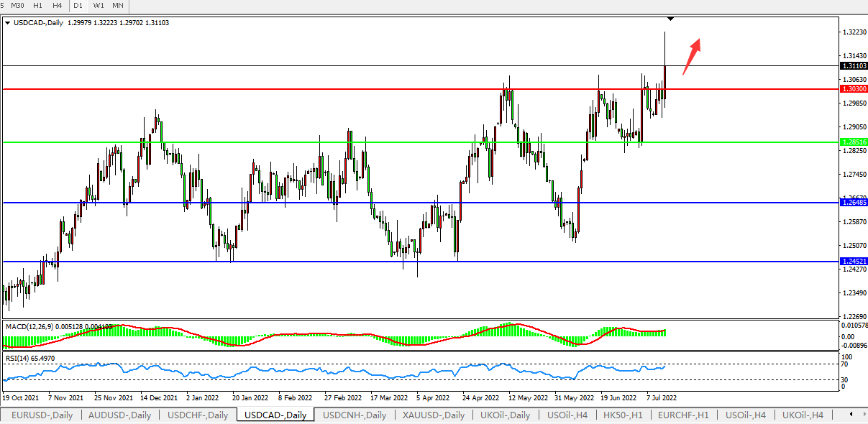Click the green 1.28516 price label
Screen dimensions: 868x424
point(852,142)
